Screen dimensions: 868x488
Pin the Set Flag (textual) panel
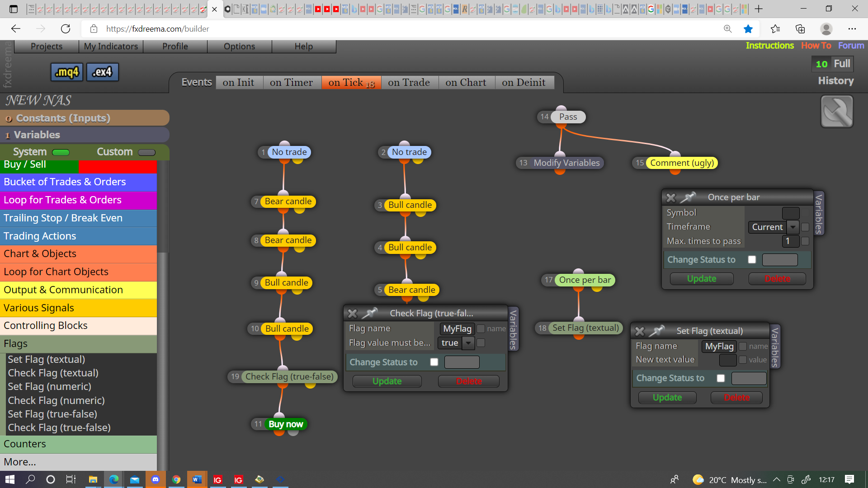[x=656, y=331]
